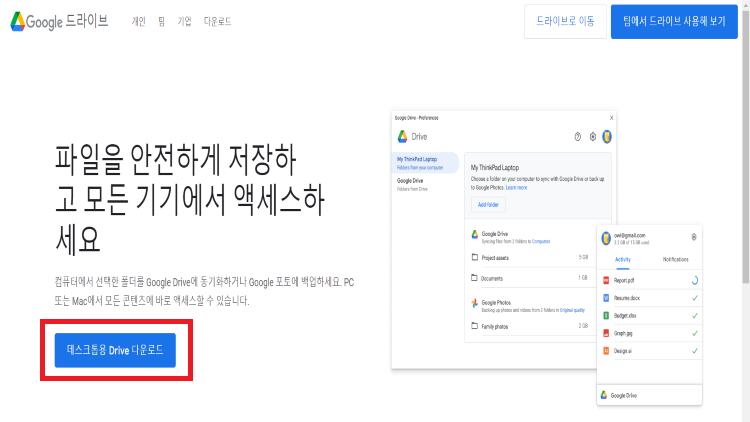This screenshot has width=750, height=422.
Task: Click the gear icon in activity popup
Action: [x=694, y=237]
